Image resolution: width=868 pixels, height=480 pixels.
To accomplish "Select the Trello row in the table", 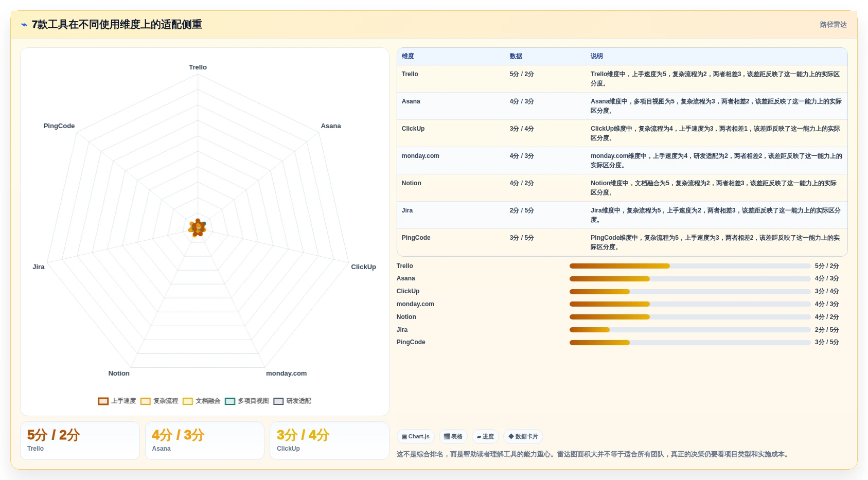I will click(622, 79).
